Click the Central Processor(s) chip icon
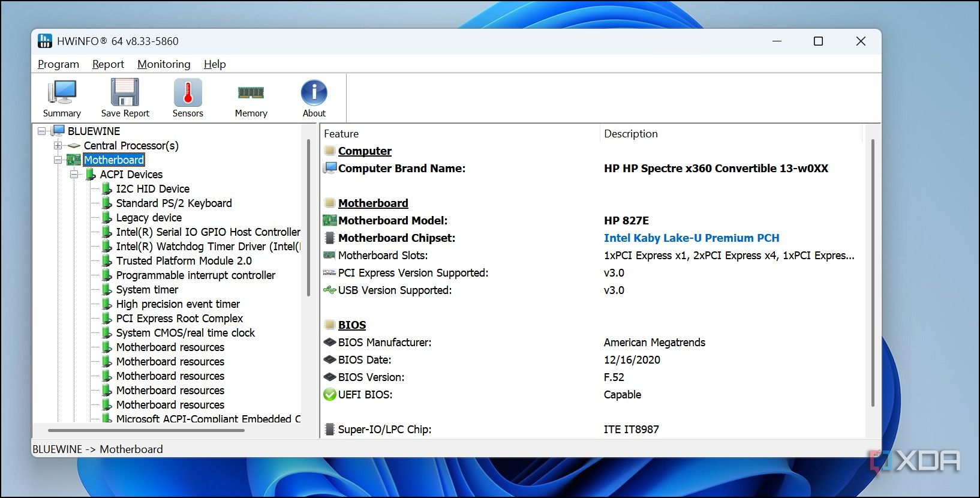 [x=74, y=145]
